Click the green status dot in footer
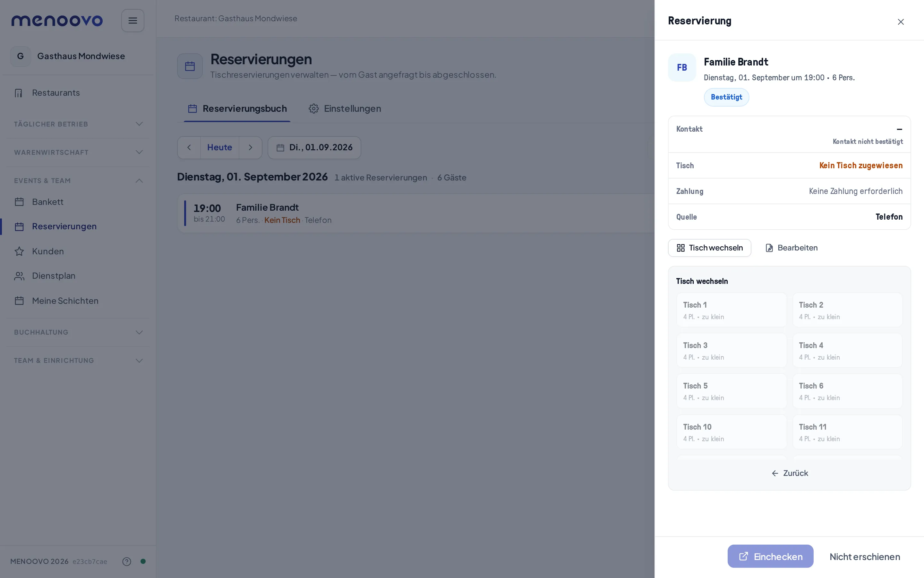Viewport: 924px width, 578px height. tap(143, 561)
